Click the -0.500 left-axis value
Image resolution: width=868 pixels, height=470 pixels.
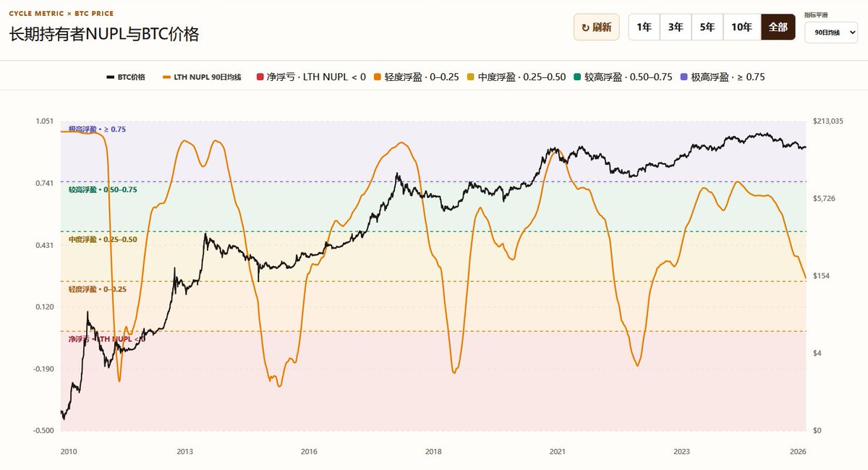click(43, 430)
